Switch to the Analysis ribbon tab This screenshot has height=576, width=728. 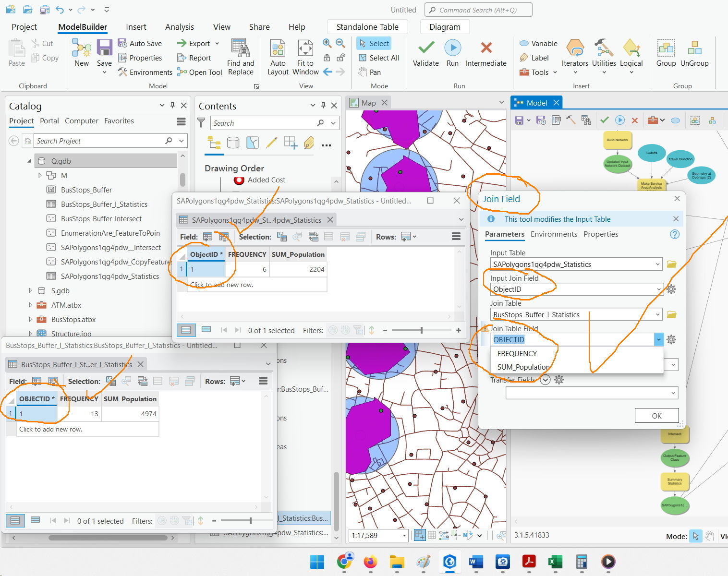(180, 27)
